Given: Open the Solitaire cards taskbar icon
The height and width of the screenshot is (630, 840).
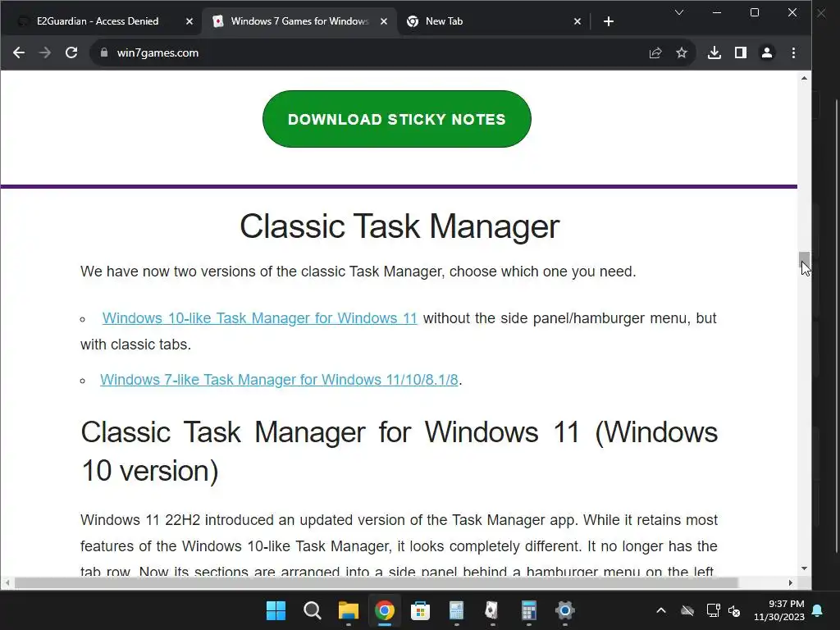Looking at the screenshot, I should (x=492, y=610).
